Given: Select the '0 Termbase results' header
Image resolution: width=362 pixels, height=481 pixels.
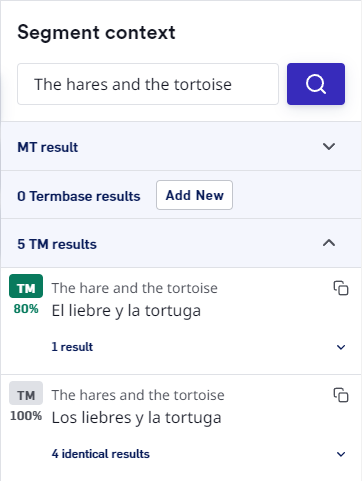Looking at the screenshot, I should tap(79, 196).
